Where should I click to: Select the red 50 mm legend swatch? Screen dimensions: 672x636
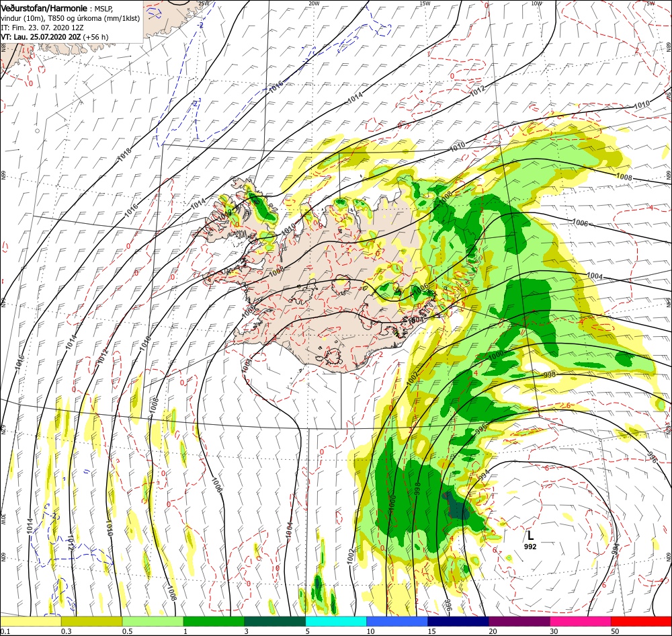pos(641,621)
